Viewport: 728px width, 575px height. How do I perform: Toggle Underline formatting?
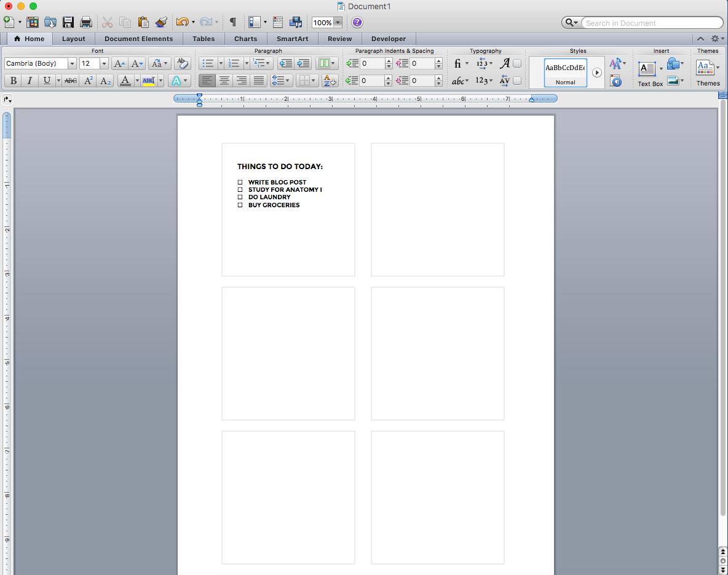pos(47,81)
